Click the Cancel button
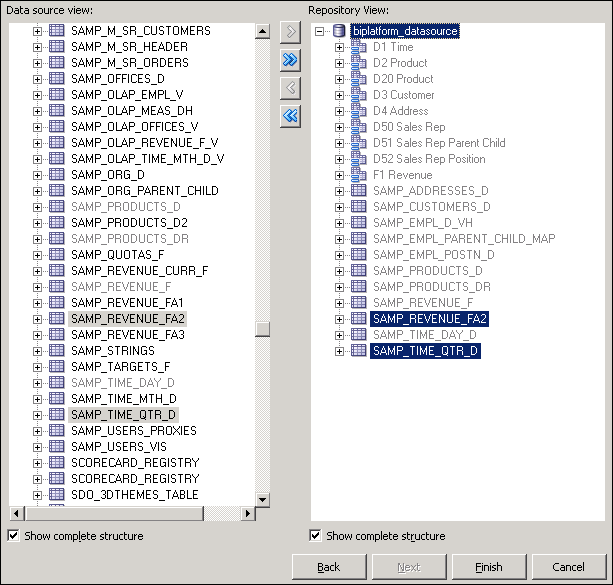The height and width of the screenshot is (585, 613). click(569, 567)
